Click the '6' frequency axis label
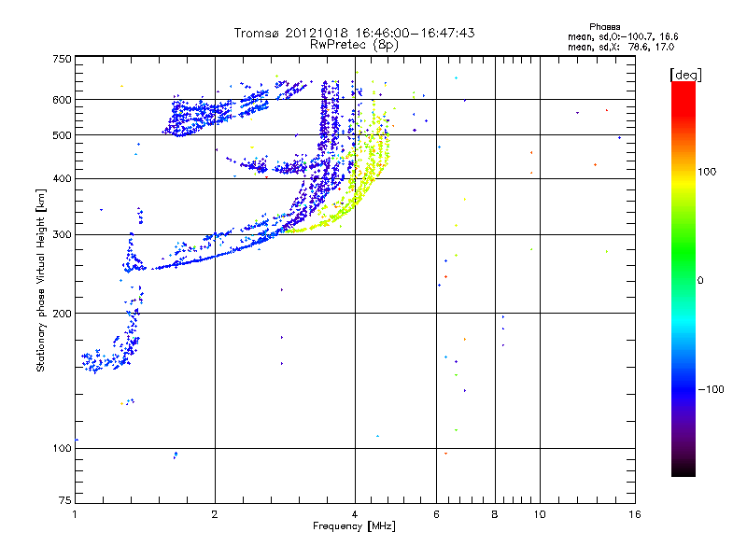 pyautogui.click(x=436, y=514)
